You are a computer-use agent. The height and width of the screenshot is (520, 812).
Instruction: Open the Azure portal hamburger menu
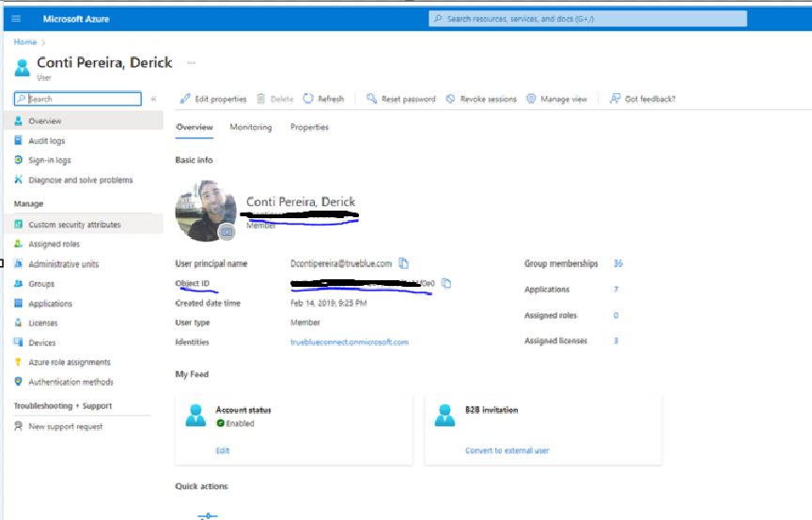coord(16,19)
